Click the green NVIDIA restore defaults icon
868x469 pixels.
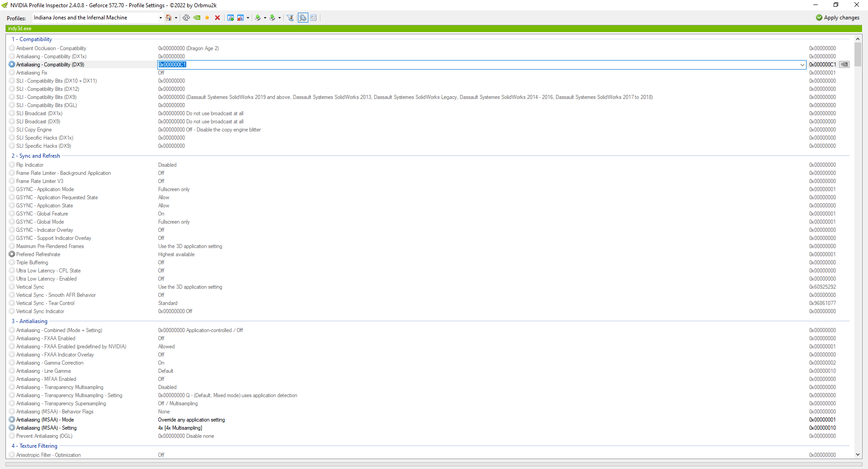point(197,18)
